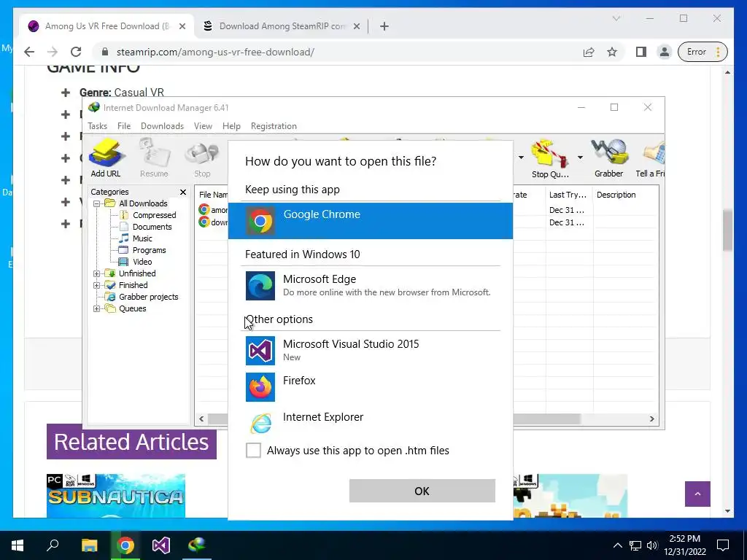
Task: Show hidden system tray icons
Action: (617, 545)
